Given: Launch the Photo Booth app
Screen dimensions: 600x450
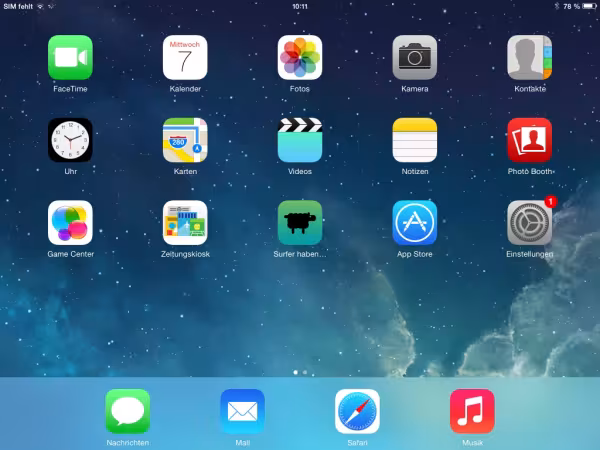Looking at the screenshot, I should pos(530,140).
